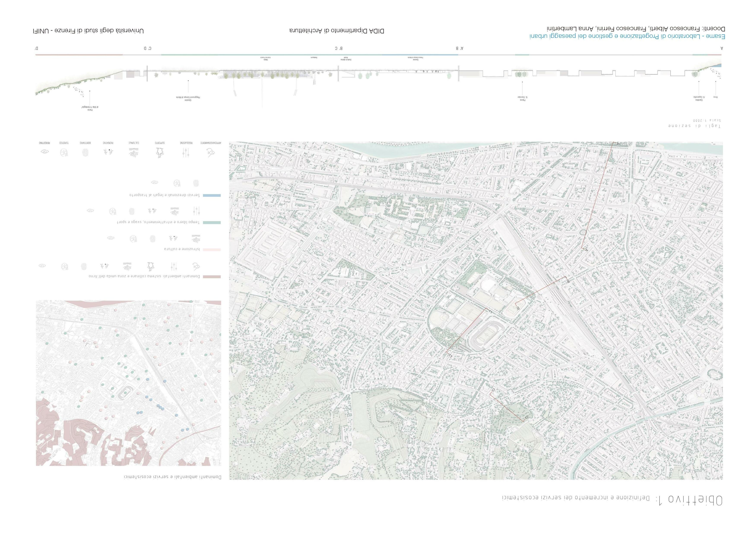Viewport: 756px width, 535px height.
Task: Click the animal head icon labeled Supporto
Action: click(x=160, y=153)
